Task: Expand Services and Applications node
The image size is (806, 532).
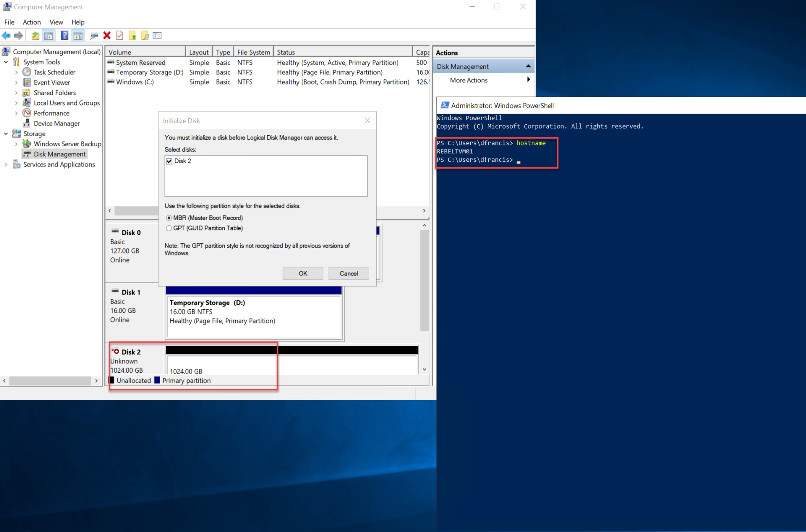Action: click(x=6, y=164)
